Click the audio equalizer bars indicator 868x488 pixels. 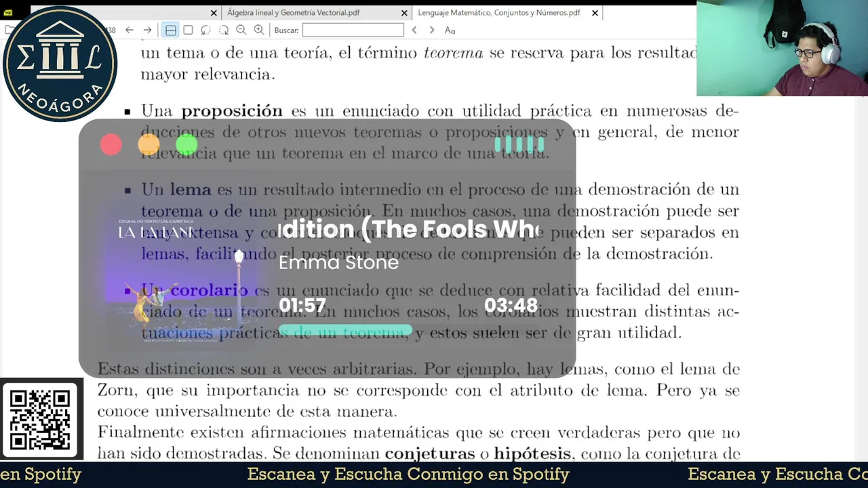click(519, 144)
